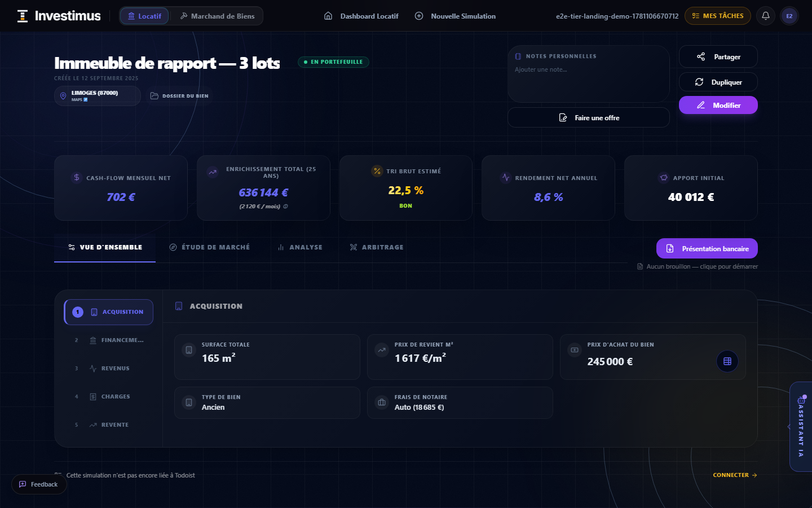This screenshot has height=508, width=812.
Task: Open the Vue d'ensemble tab
Action: point(105,247)
